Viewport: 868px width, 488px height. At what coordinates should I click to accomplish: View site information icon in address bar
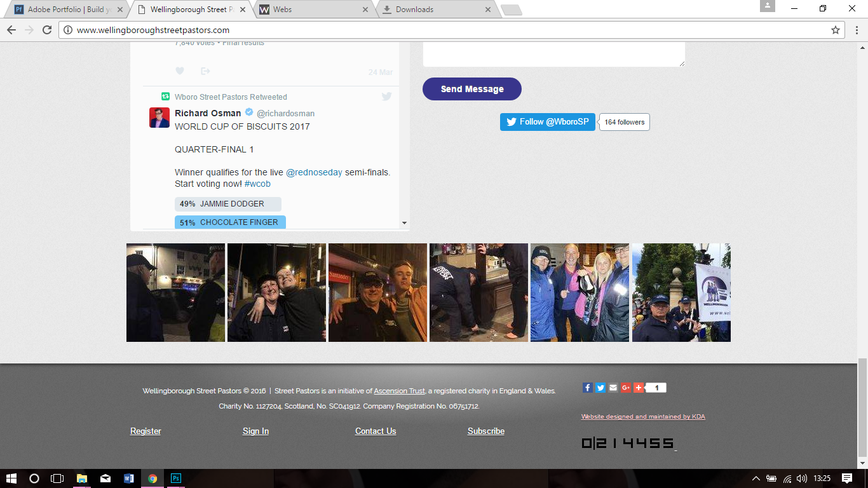click(x=68, y=30)
